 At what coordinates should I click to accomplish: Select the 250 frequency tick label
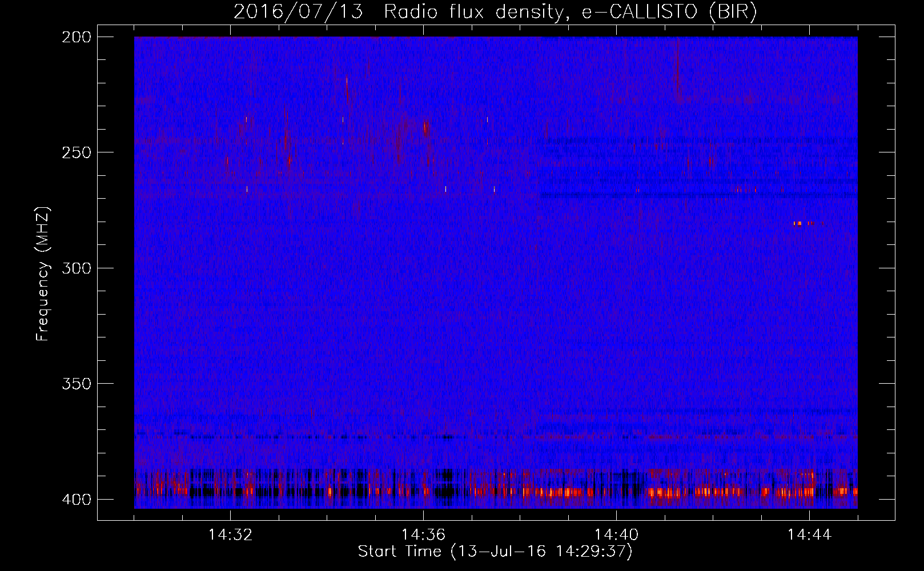[76, 152]
